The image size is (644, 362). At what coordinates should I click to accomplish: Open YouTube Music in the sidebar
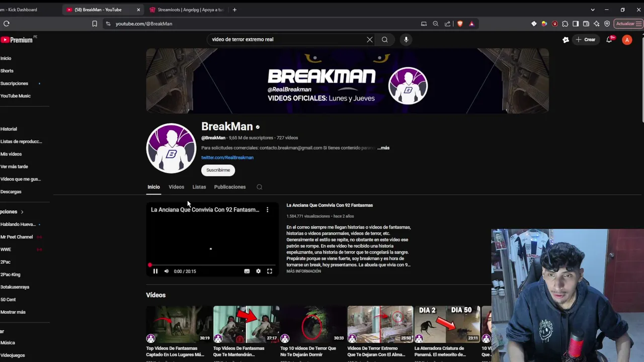coord(16,96)
